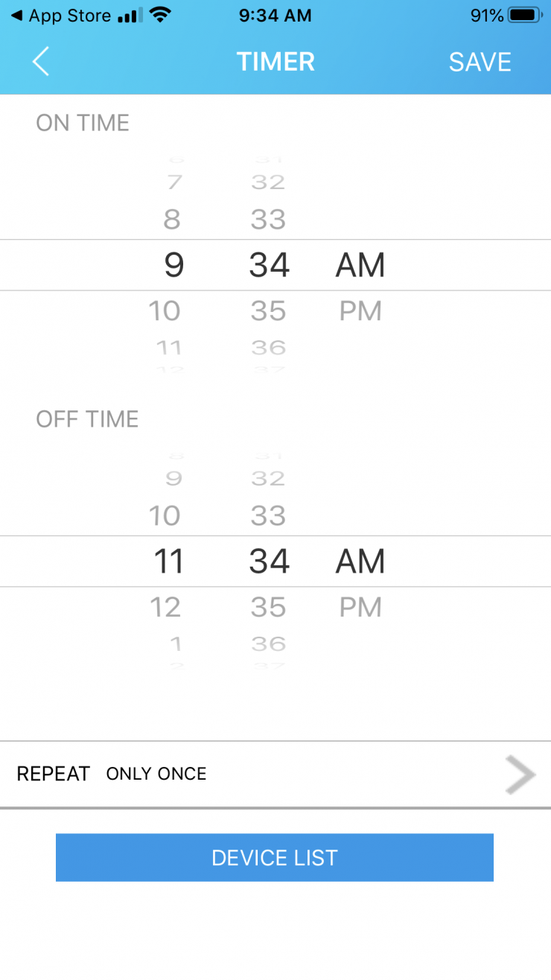Tap the Wi-Fi status icon

pos(159,16)
